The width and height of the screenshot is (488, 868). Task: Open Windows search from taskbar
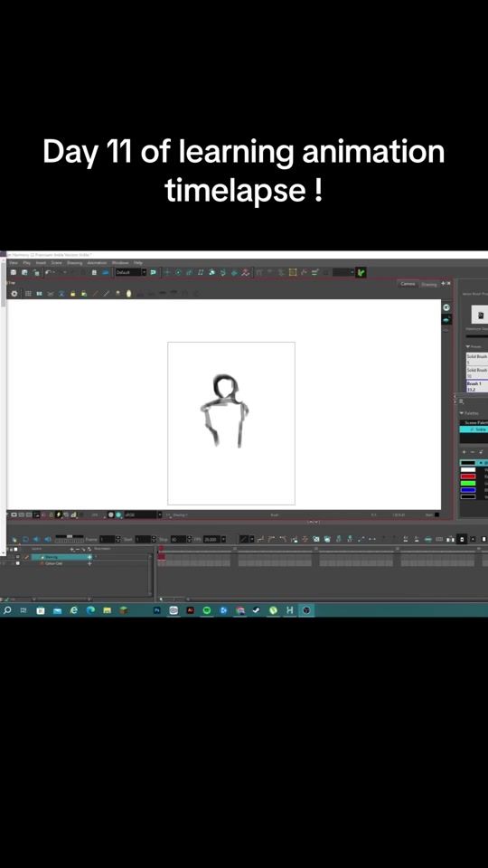(x=7, y=610)
